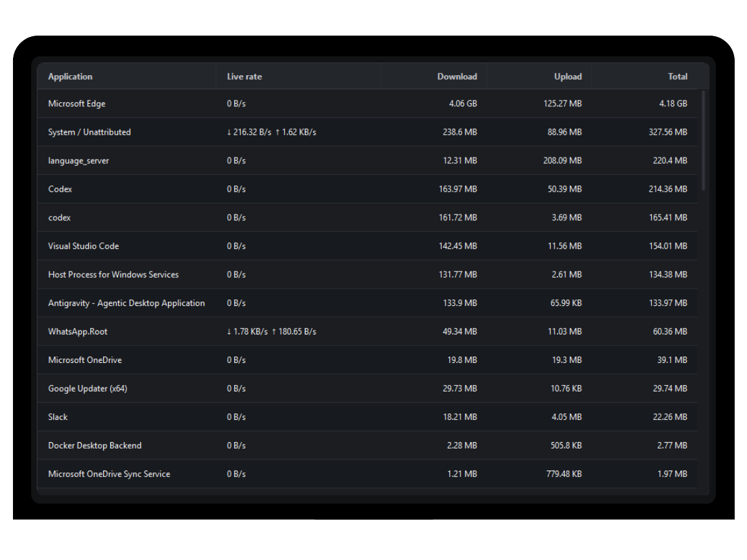Viewport: 747px width, 560px height.
Task: Click Microsoft Edge total 4.18 GB
Action: 673,104
